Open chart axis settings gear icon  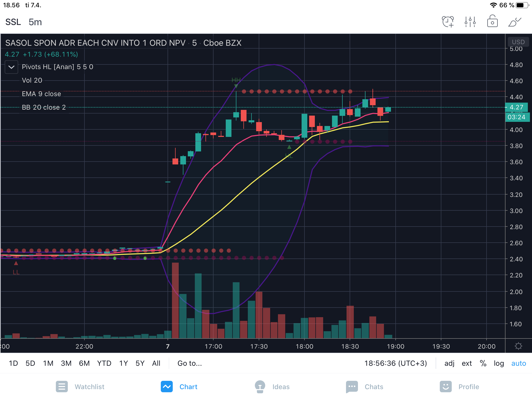click(518, 346)
